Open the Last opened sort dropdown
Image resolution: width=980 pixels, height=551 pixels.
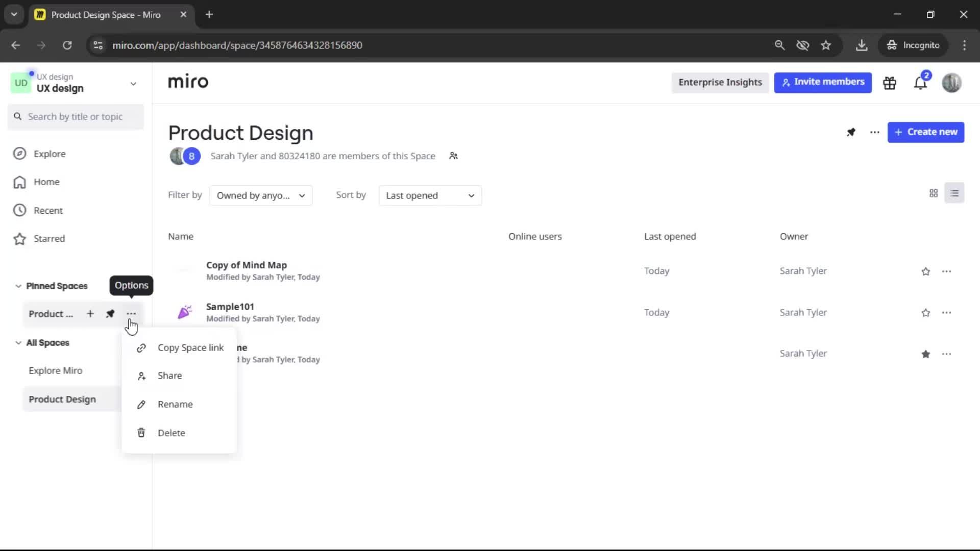430,195
